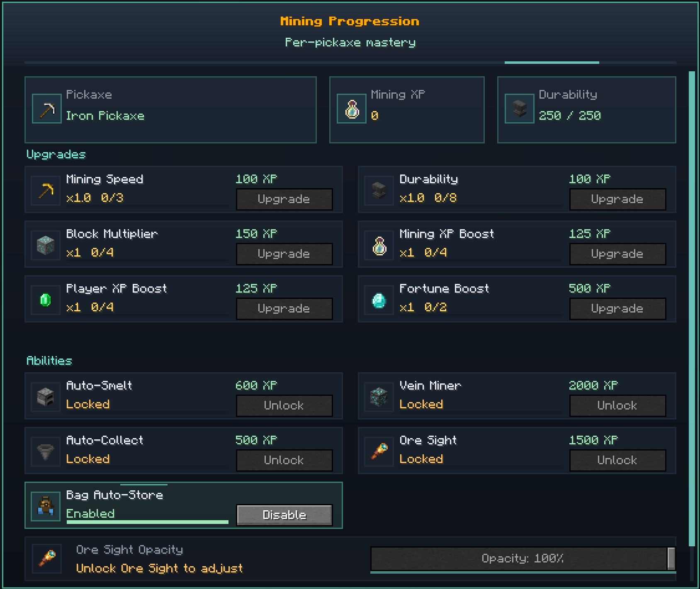Disable the Bag Auto-Store ability

tap(284, 515)
